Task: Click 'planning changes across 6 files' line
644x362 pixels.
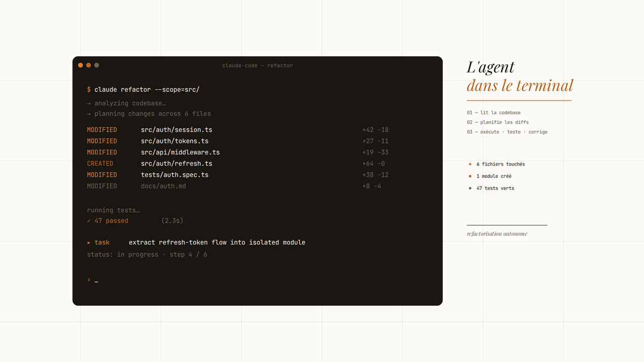Action: point(149,114)
